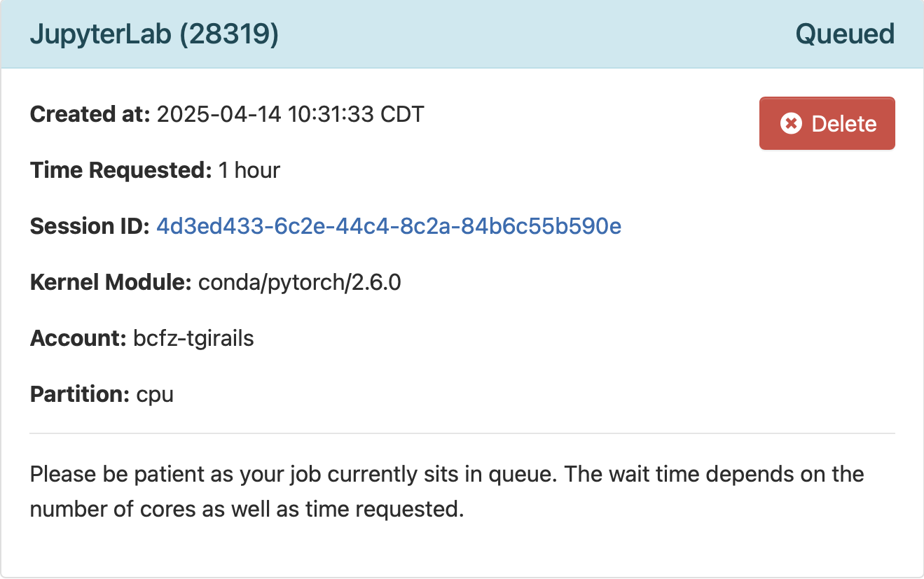Click the Partition label
The image size is (924, 579).
point(81,394)
